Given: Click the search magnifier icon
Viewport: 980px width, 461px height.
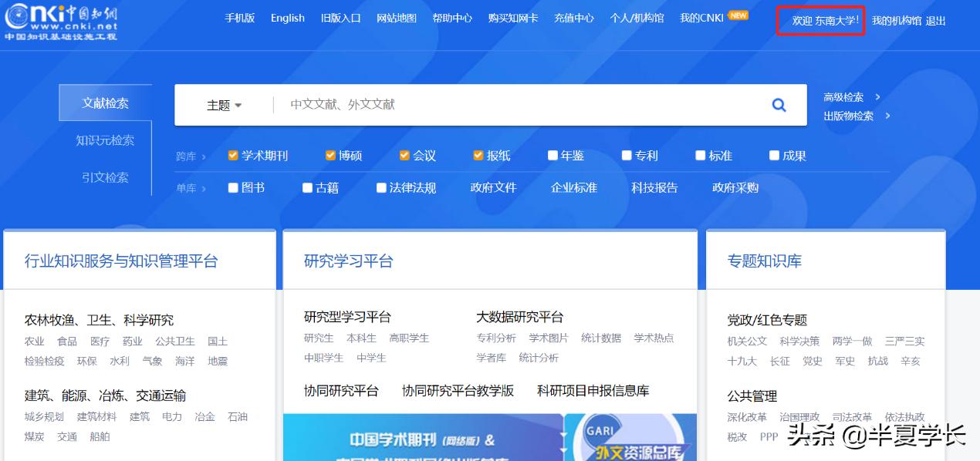Looking at the screenshot, I should [x=779, y=105].
